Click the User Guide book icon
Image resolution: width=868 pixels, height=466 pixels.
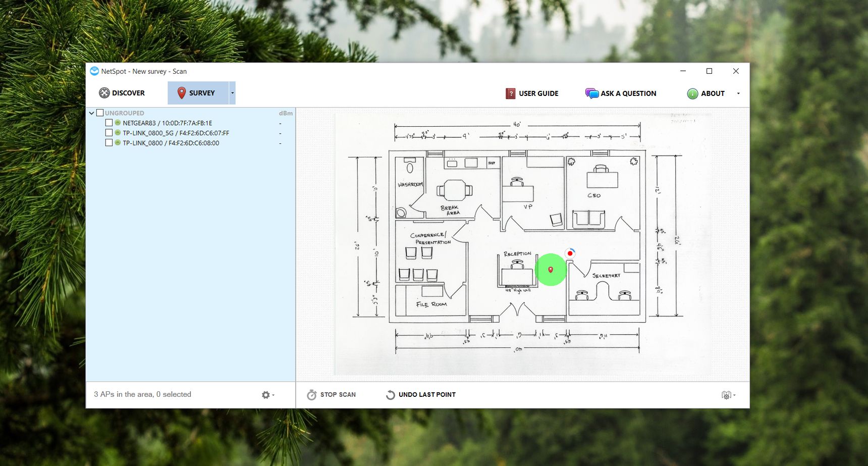pos(510,93)
